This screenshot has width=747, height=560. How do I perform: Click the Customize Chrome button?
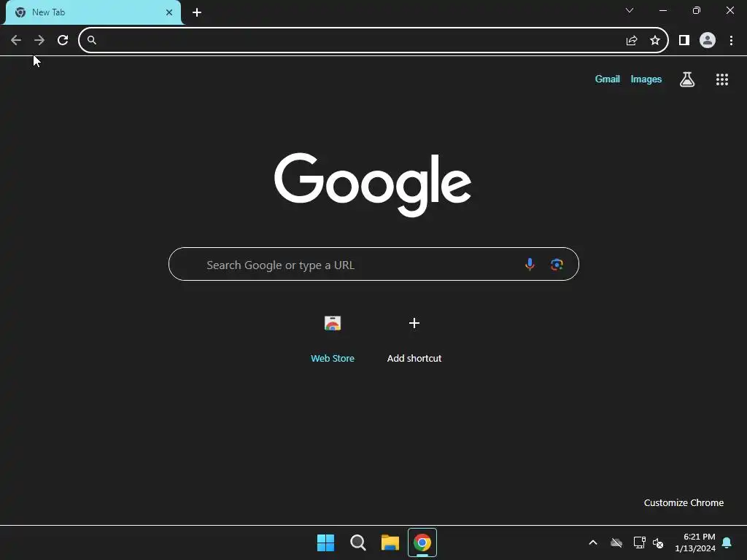click(684, 503)
